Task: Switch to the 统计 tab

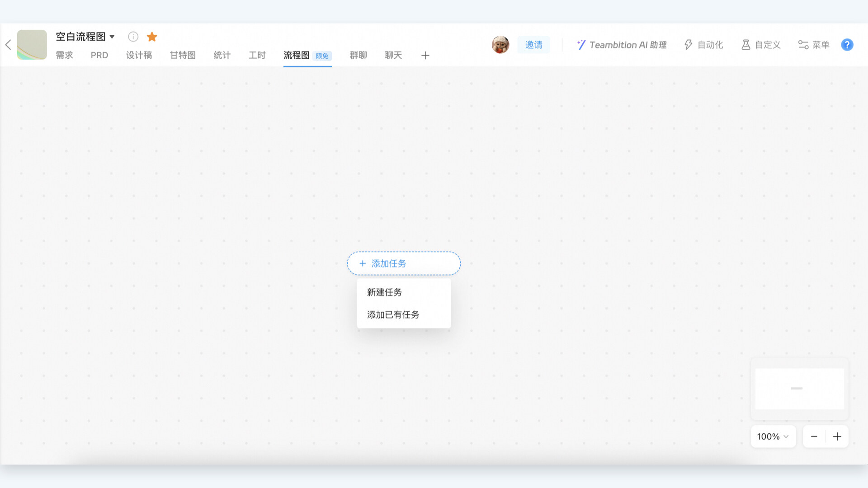Action: click(222, 55)
